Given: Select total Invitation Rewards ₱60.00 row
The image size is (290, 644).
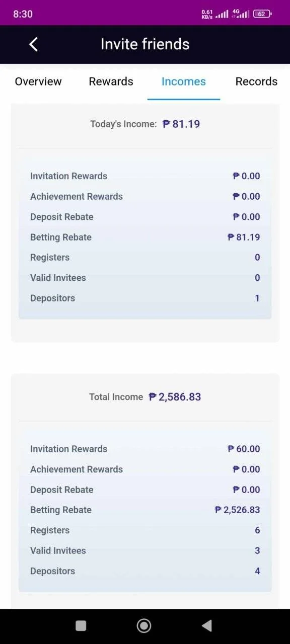Looking at the screenshot, I should [145, 449].
